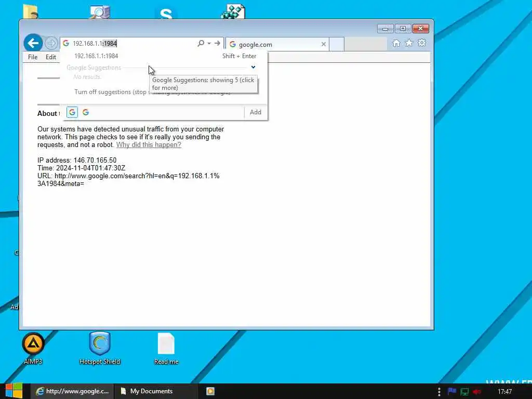This screenshot has width=532, height=399.
Task: Open the Skype desktop icon
Action: [x=166, y=13]
